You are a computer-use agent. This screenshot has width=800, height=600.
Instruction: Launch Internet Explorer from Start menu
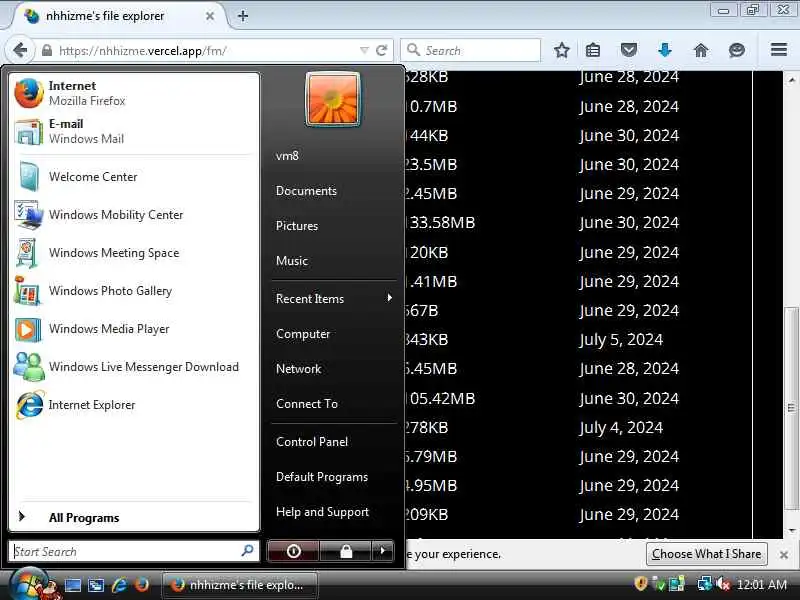[x=134, y=405]
